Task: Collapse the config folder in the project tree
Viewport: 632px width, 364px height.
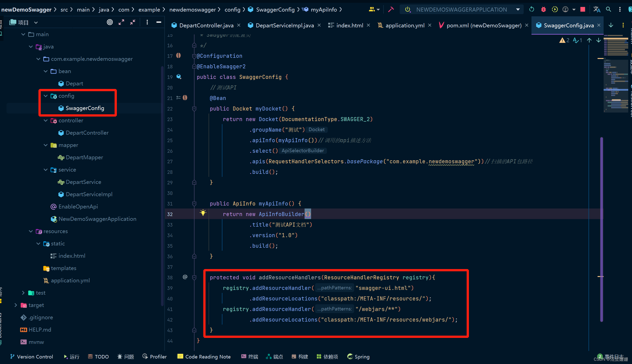Action: point(45,96)
